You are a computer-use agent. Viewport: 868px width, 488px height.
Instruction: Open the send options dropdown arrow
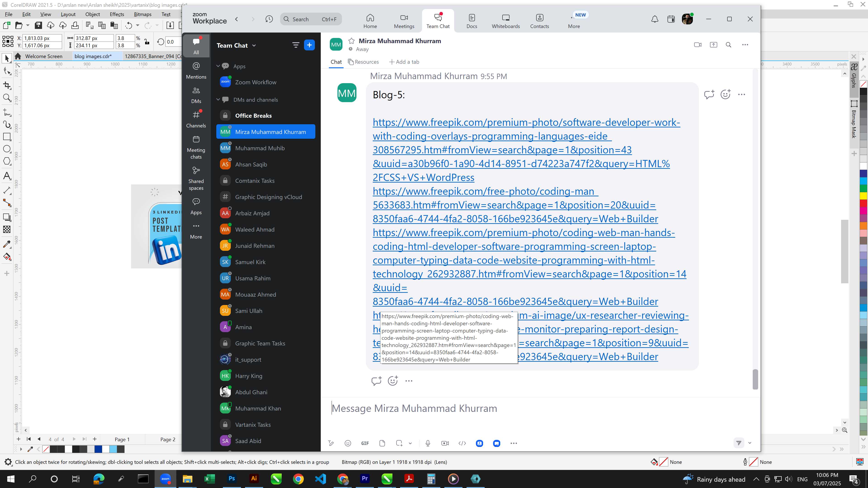(750, 443)
